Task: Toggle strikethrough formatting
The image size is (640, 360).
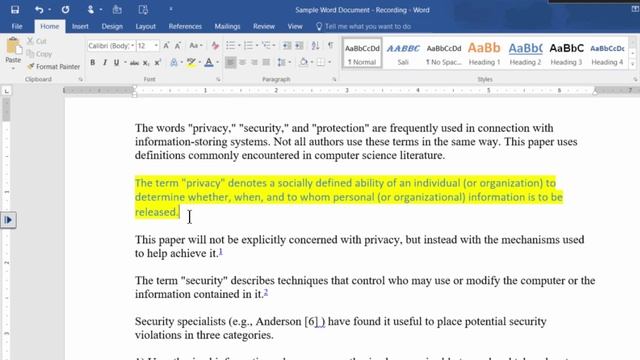Action: click(x=134, y=62)
